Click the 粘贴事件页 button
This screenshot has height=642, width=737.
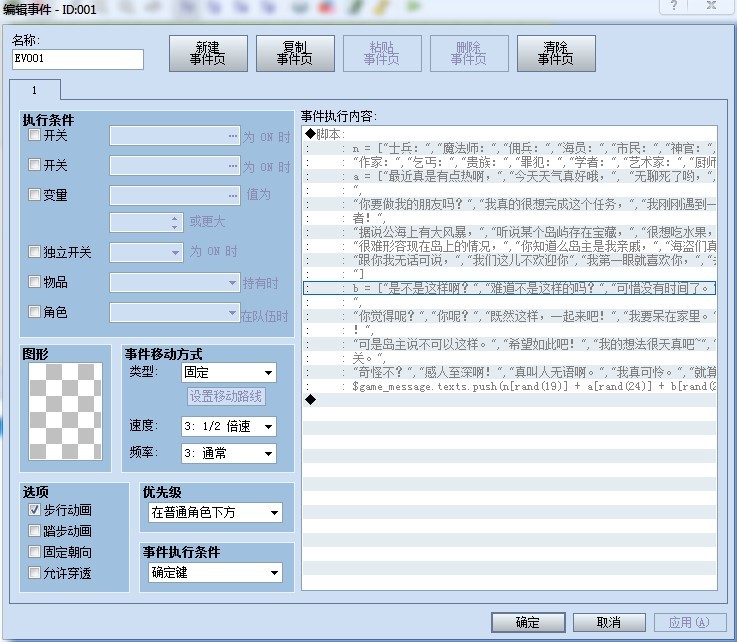tap(382, 53)
